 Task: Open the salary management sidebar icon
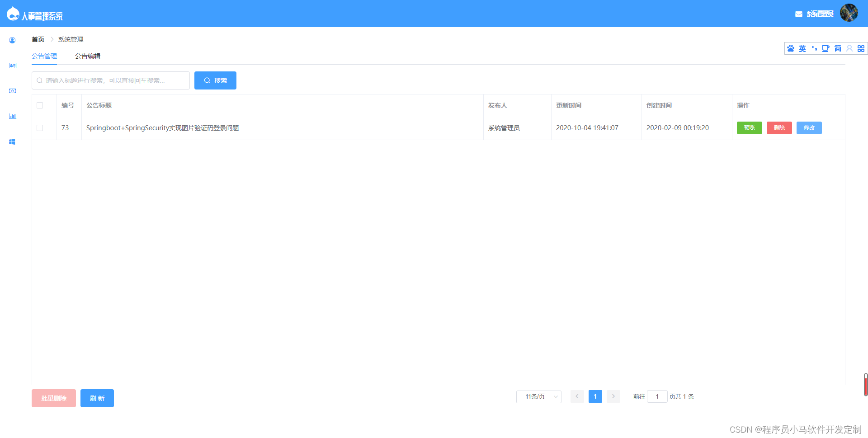(12, 90)
